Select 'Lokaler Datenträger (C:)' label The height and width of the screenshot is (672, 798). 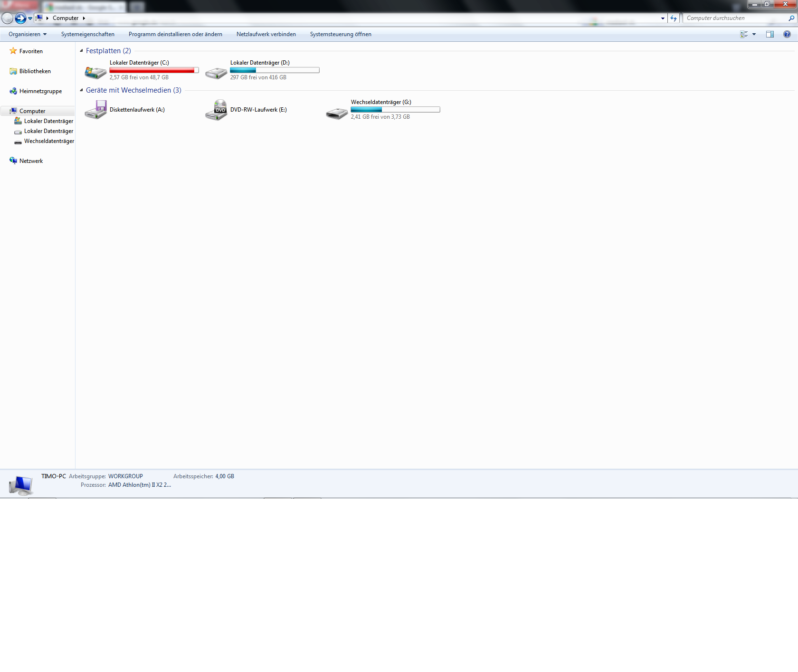tap(139, 63)
